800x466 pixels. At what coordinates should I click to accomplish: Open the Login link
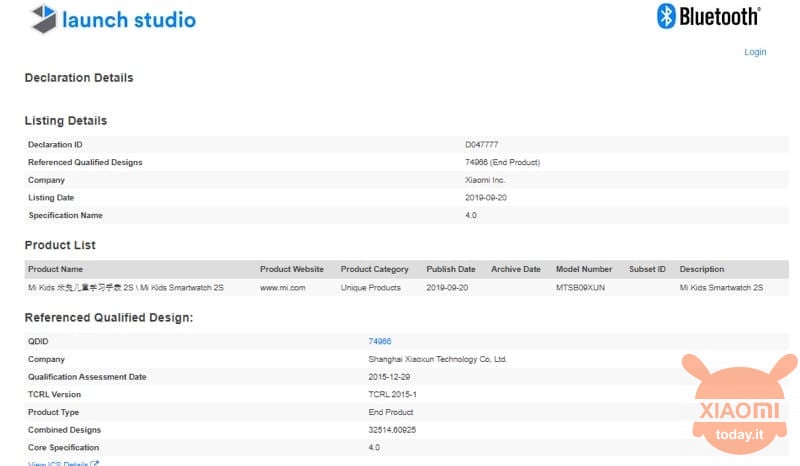[x=755, y=52]
